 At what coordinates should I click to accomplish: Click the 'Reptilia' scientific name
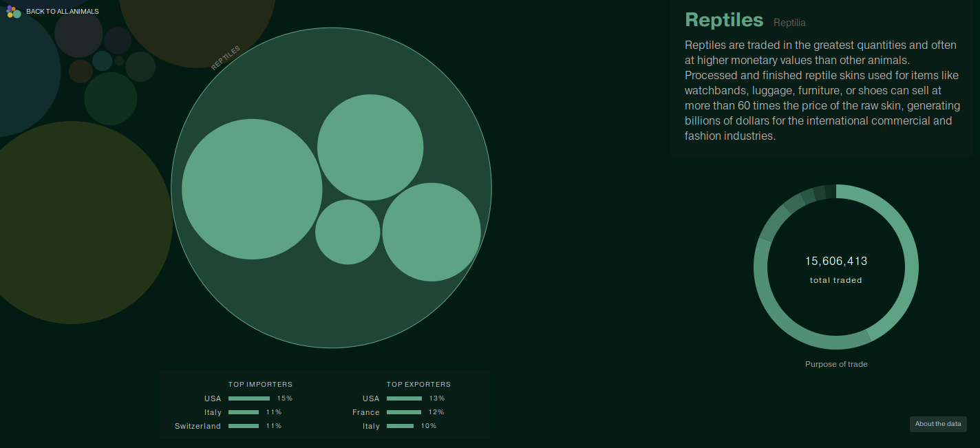[x=789, y=23]
